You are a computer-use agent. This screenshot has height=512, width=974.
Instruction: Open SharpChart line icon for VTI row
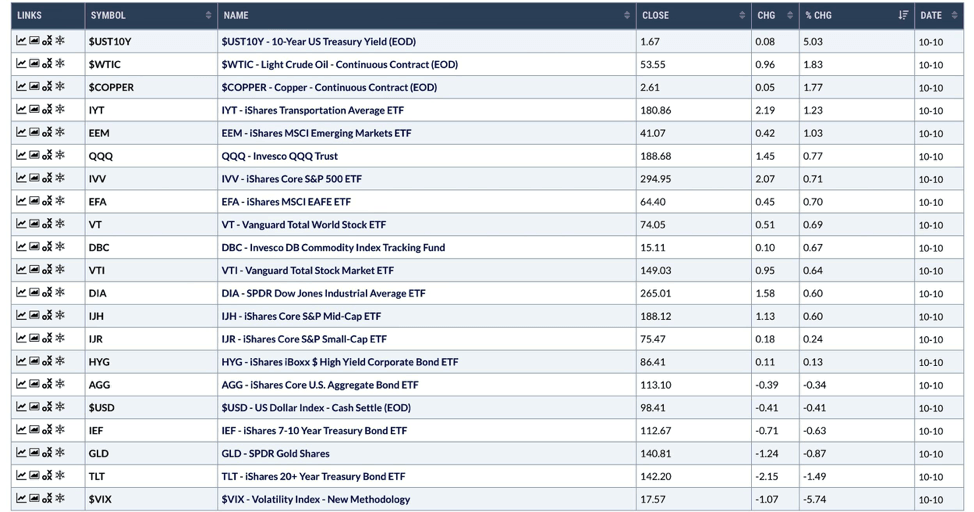point(21,270)
